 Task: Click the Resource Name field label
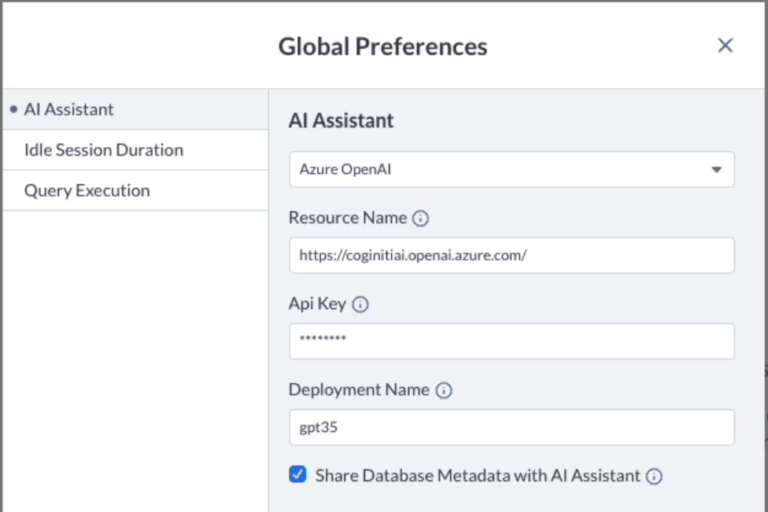click(x=347, y=218)
